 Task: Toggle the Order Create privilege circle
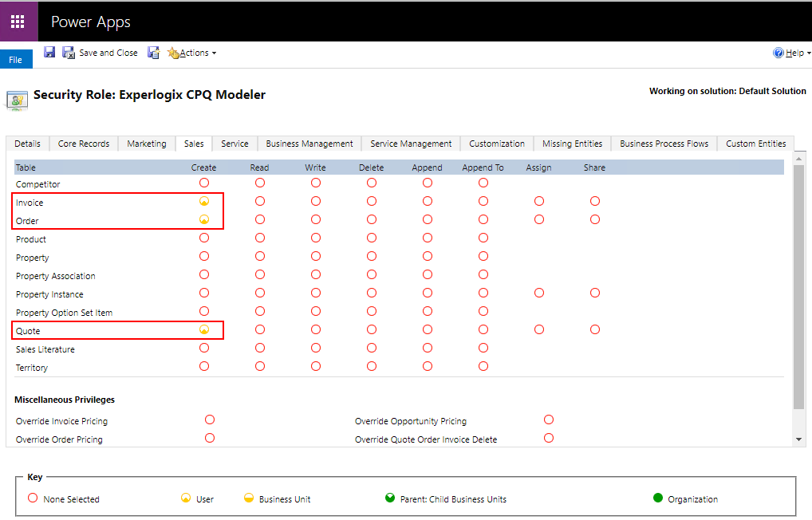[x=204, y=219]
